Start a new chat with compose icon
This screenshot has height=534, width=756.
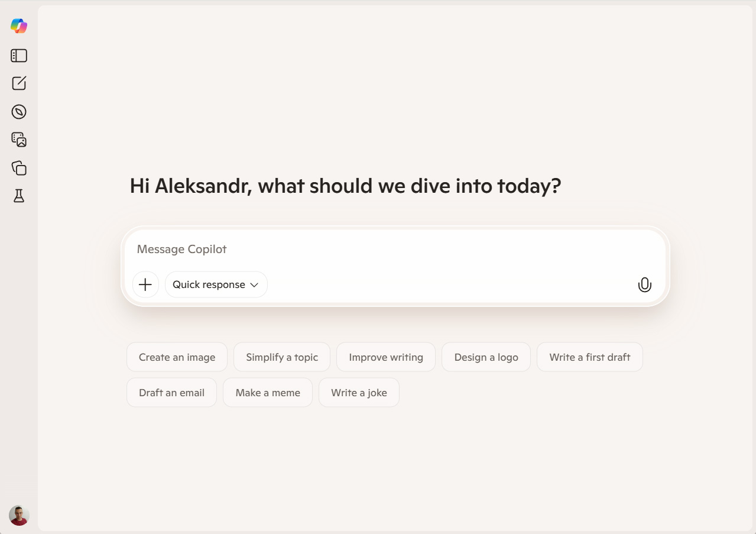(19, 83)
